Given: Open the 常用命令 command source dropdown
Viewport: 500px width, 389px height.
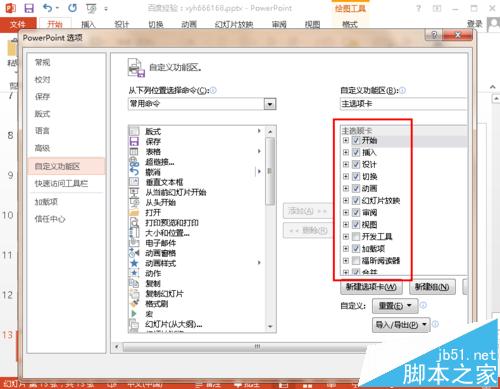Looking at the screenshot, I should click(270, 104).
